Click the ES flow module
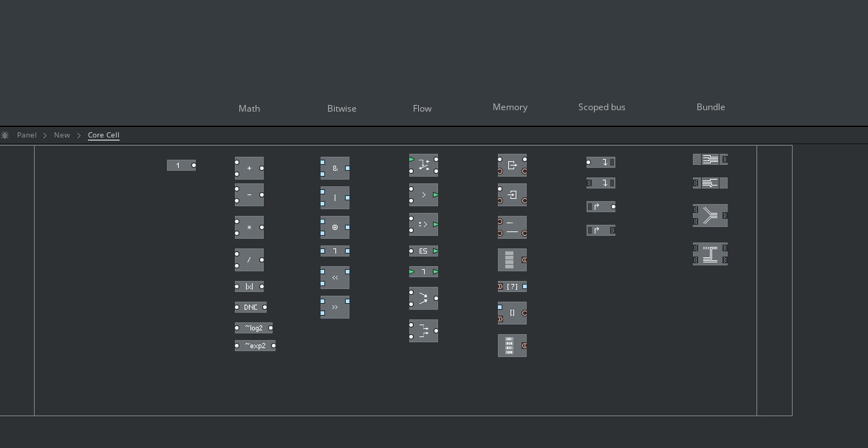The height and width of the screenshot is (448, 868). [423, 251]
